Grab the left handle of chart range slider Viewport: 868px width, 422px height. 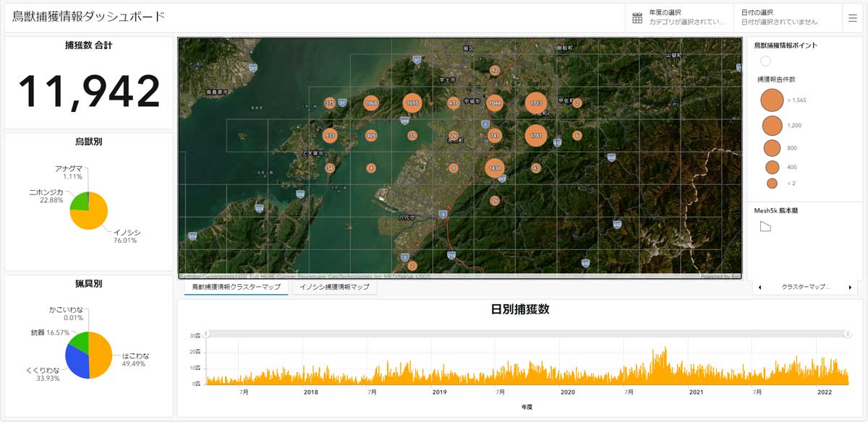[x=207, y=334]
